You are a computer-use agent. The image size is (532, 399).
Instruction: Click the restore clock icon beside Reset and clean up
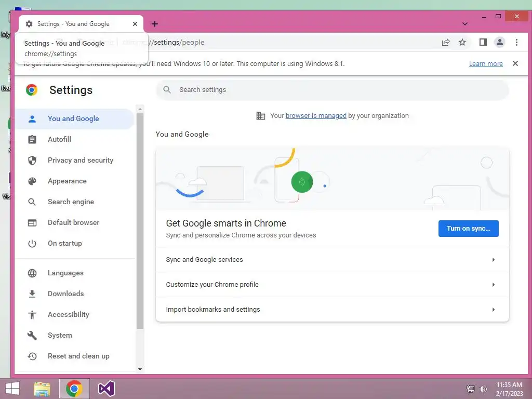32,356
